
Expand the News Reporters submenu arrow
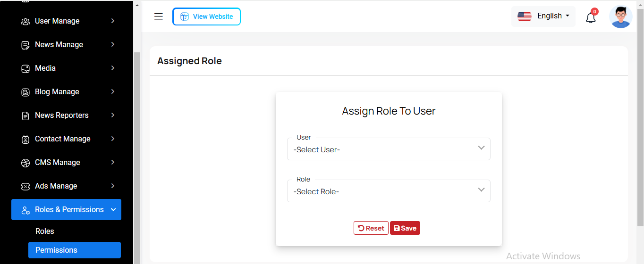[x=113, y=115]
